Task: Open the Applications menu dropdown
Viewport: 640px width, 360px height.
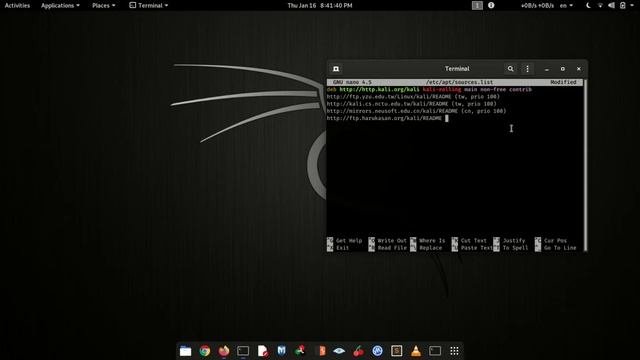Action: [60, 5]
